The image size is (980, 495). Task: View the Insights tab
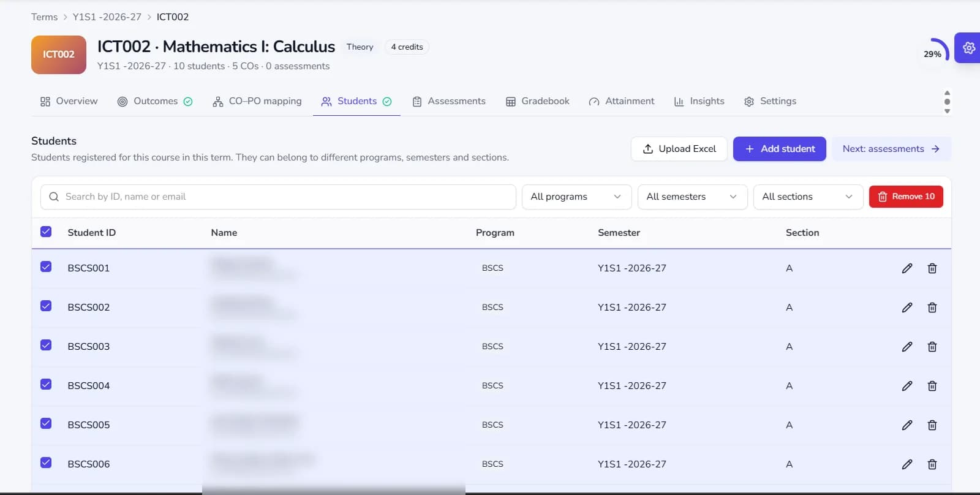pyautogui.click(x=699, y=101)
